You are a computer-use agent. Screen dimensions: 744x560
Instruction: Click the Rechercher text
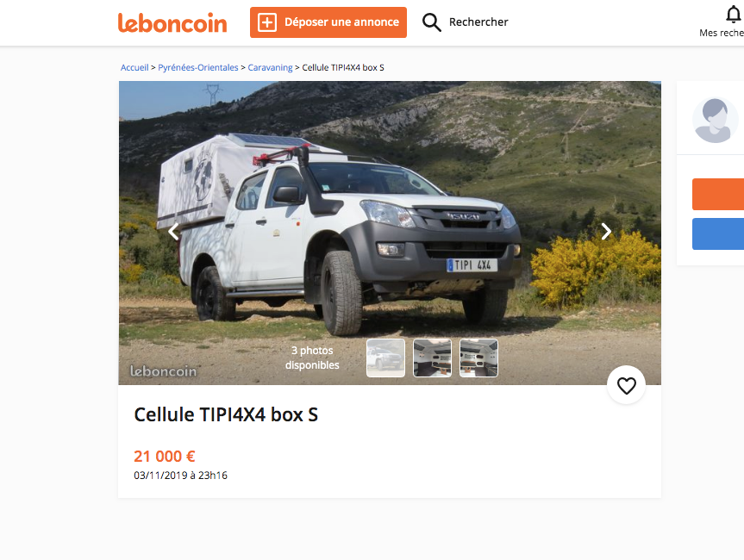tap(478, 22)
